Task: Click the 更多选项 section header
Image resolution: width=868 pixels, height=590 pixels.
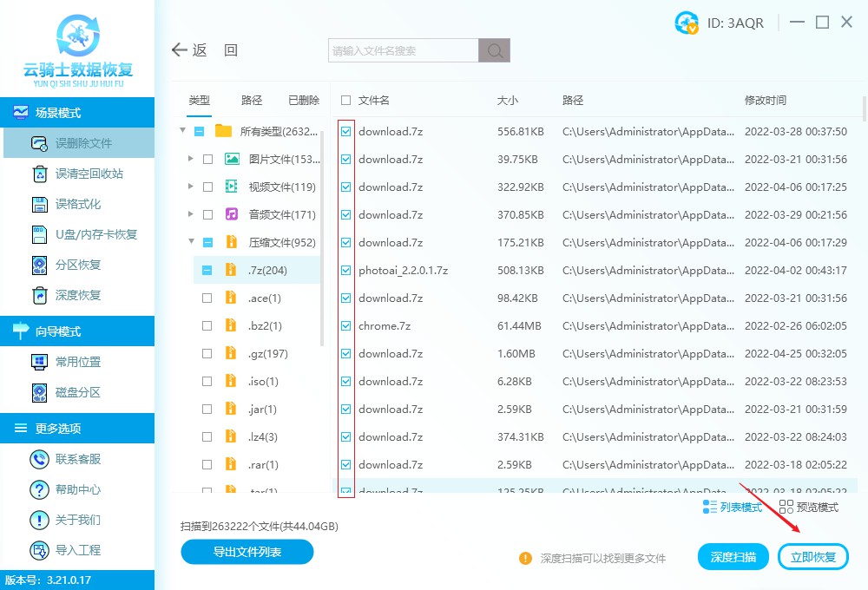Action: click(77, 428)
